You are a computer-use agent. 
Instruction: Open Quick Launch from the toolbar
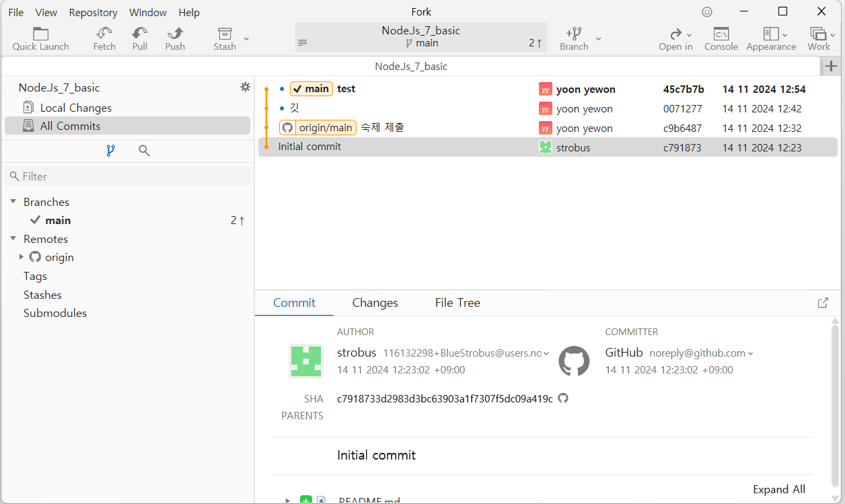tap(40, 39)
